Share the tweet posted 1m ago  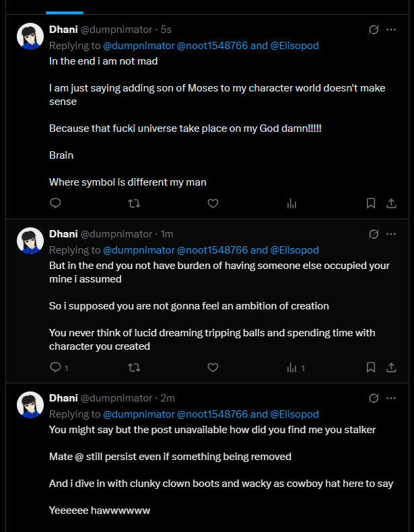click(391, 367)
